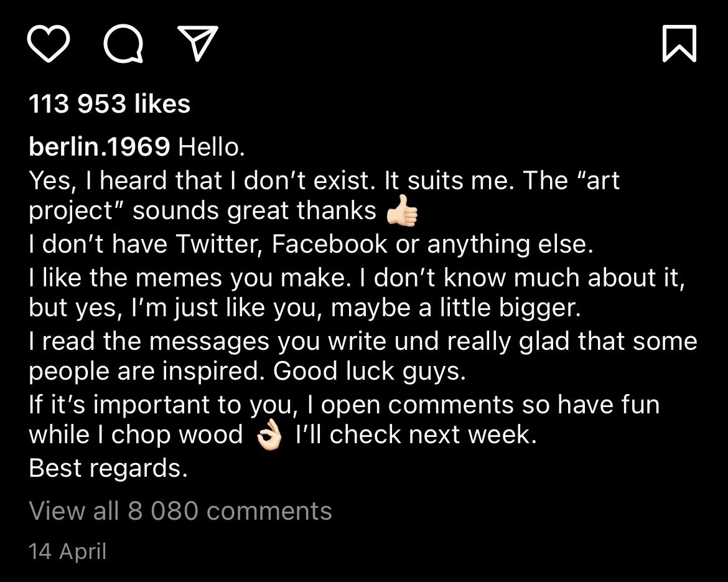
Task: Click the 'I'll check next week.' text
Action: pyautogui.click(x=416, y=434)
